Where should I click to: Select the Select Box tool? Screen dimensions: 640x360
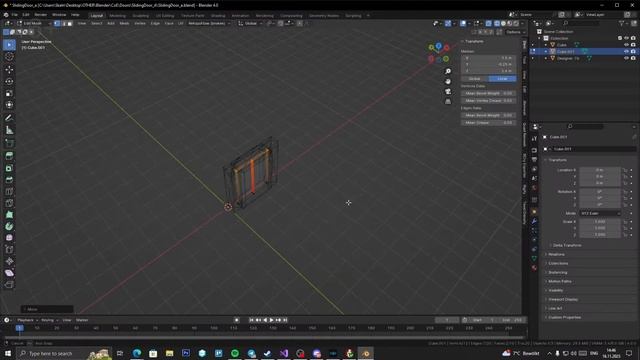point(9,45)
